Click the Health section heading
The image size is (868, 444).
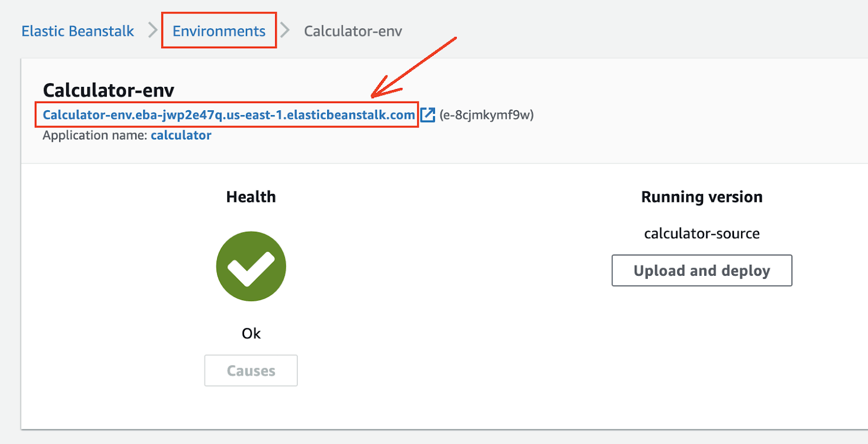click(x=251, y=196)
